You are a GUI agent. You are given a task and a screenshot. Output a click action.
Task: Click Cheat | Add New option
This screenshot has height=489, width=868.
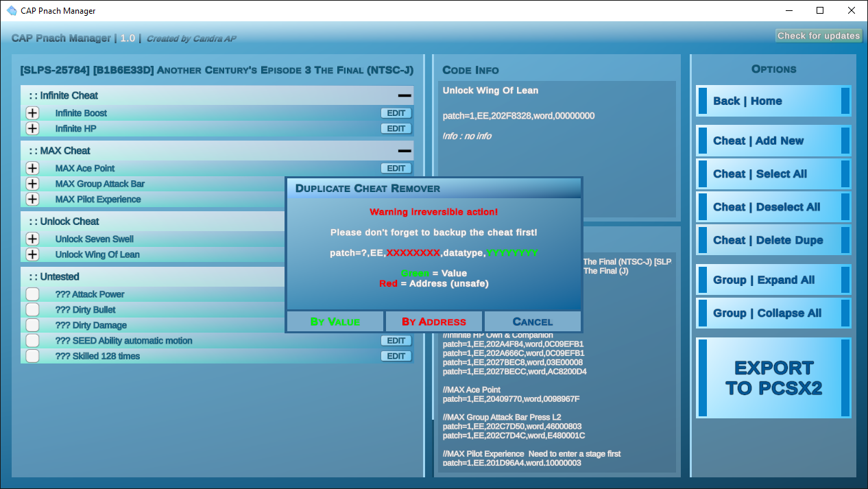coord(773,141)
